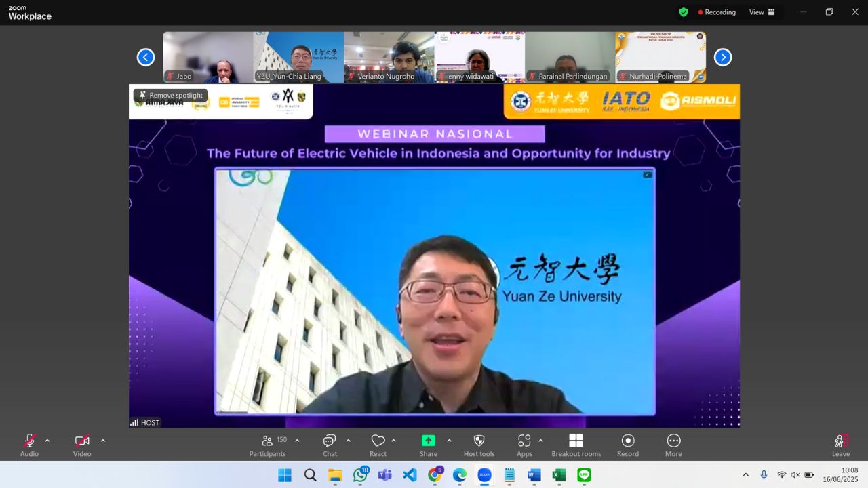Open Microsoft Excel from the taskbar
The image size is (868, 488).
[x=559, y=475]
